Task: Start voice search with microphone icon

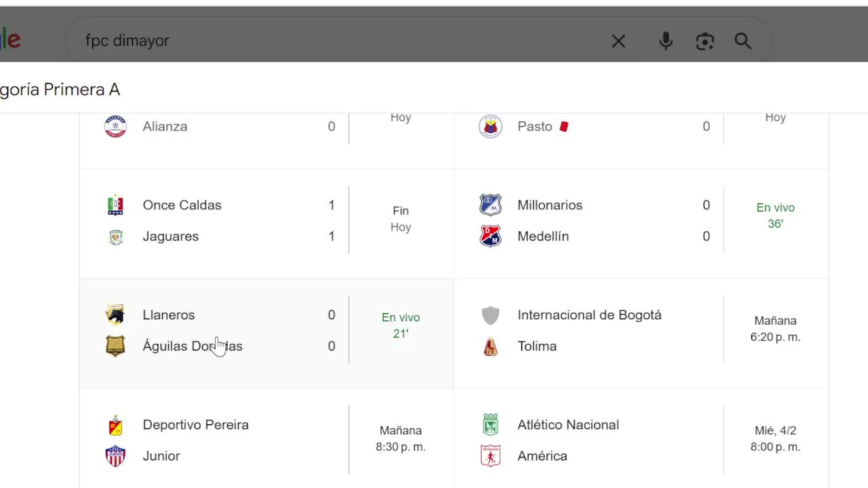Action: click(x=666, y=41)
